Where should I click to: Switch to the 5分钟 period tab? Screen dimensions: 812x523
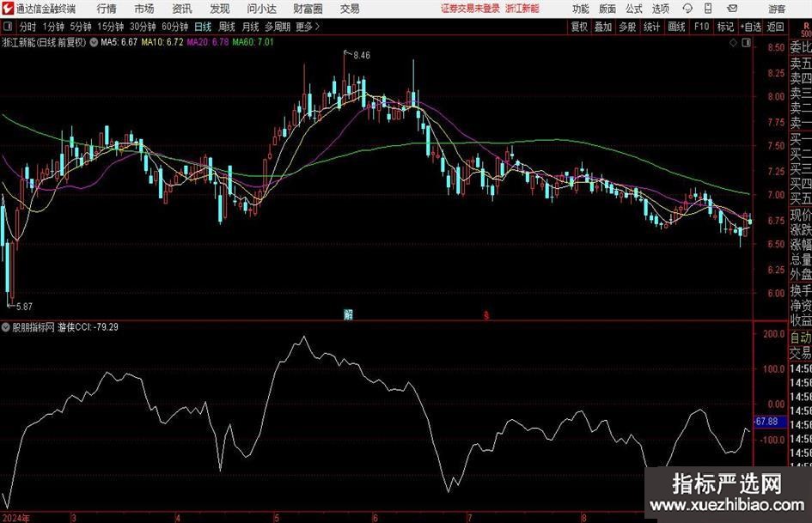click(81, 27)
